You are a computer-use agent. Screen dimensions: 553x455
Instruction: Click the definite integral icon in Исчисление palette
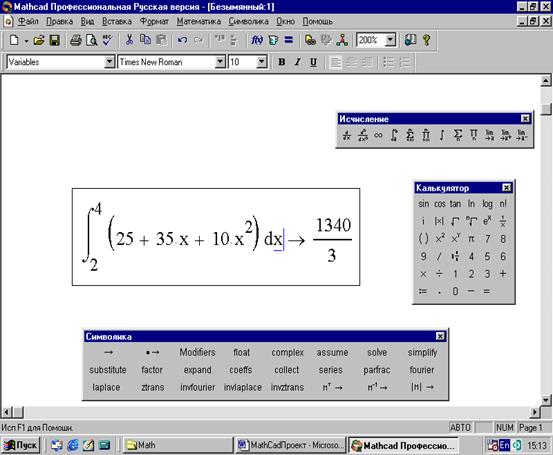[x=394, y=135]
